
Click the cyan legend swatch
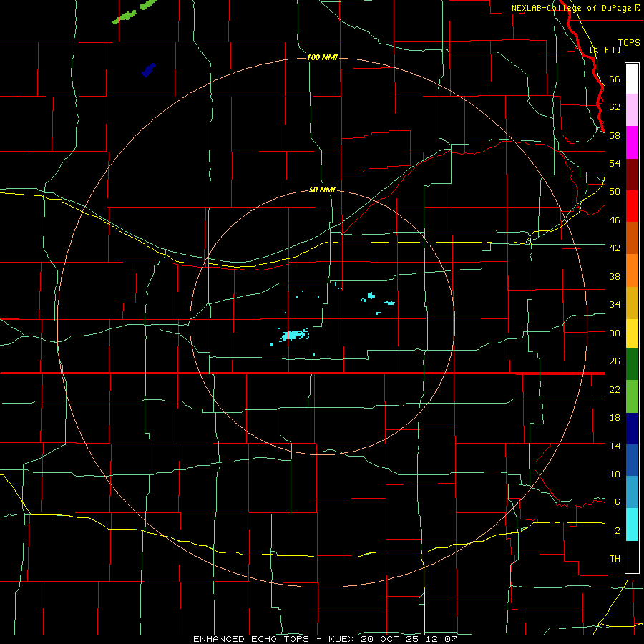tap(632, 525)
